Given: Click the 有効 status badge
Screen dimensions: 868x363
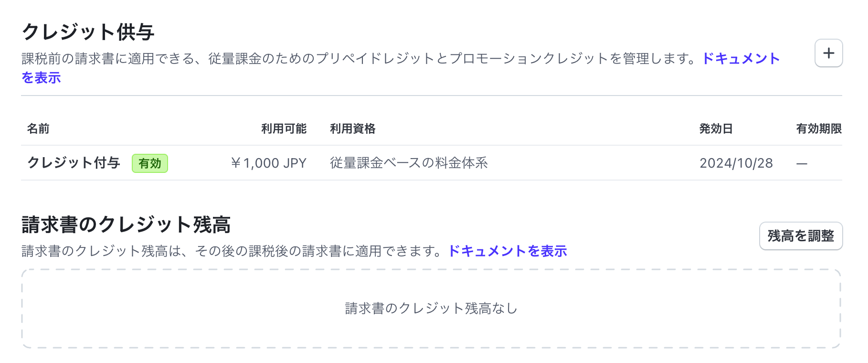Looking at the screenshot, I should 149,164.
